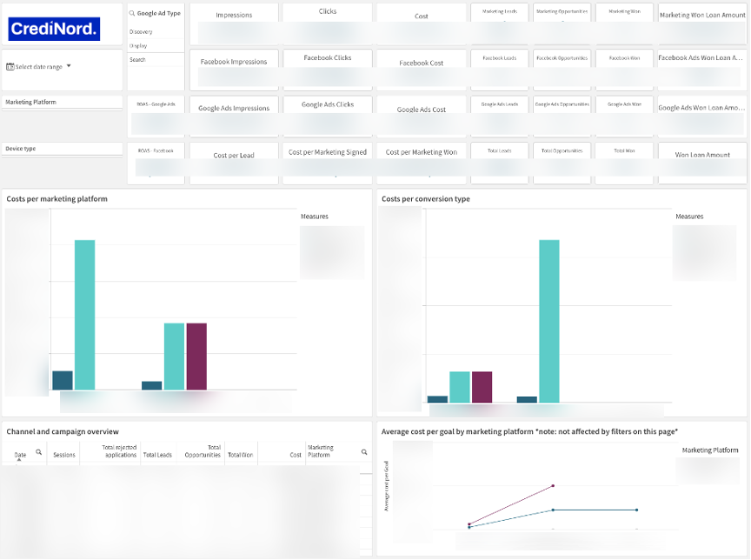Click the calendar icon beside Select date range
The image size is (751, 560).
click(10, 66)
